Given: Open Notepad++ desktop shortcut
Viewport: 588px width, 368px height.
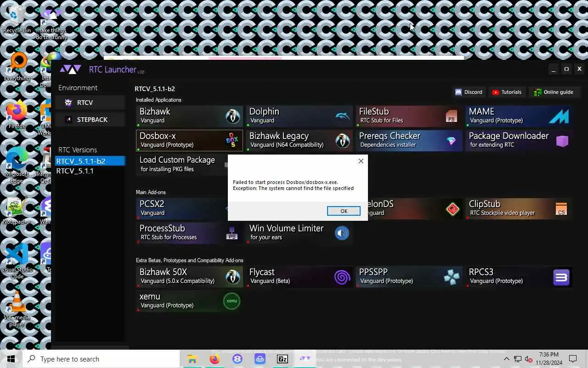Looking at the screenshot, I should pyautogui.click(x=17, y=211).
